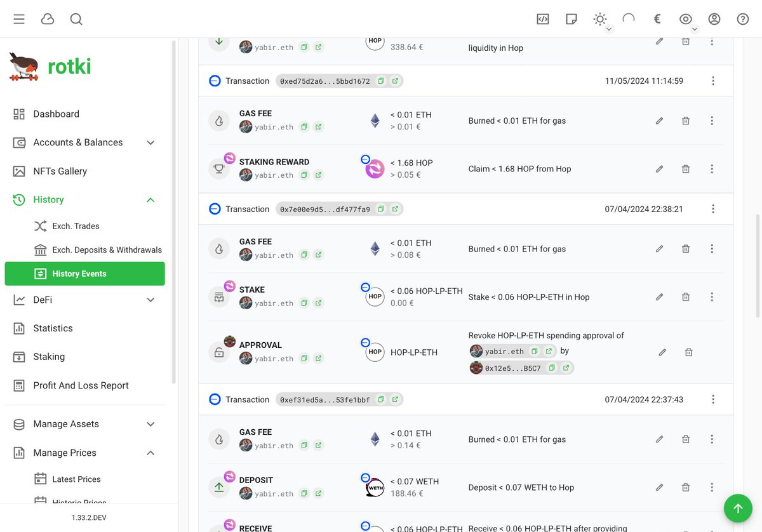Open Statistics page

point(84,328)
